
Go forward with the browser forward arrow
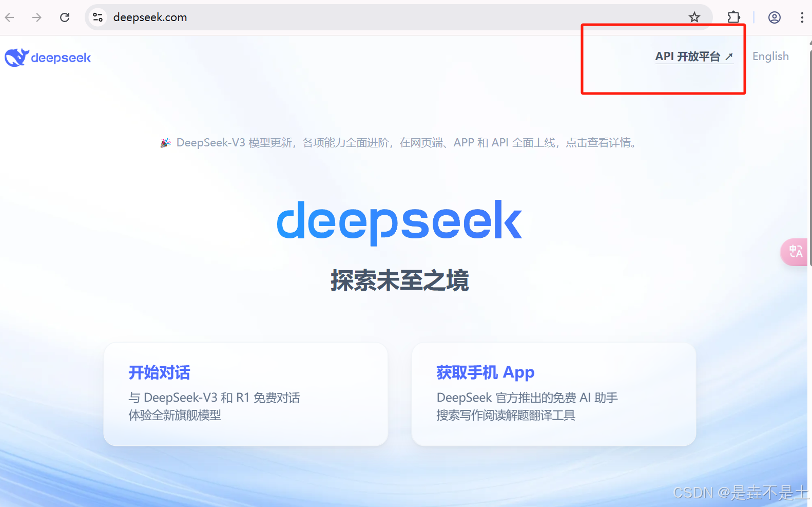37,17
